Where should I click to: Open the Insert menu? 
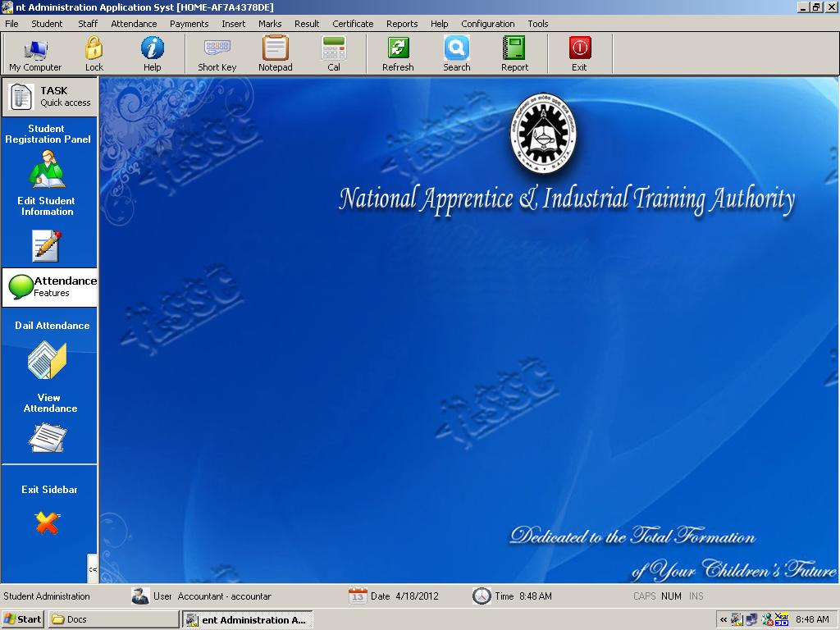tap(234, 24)
